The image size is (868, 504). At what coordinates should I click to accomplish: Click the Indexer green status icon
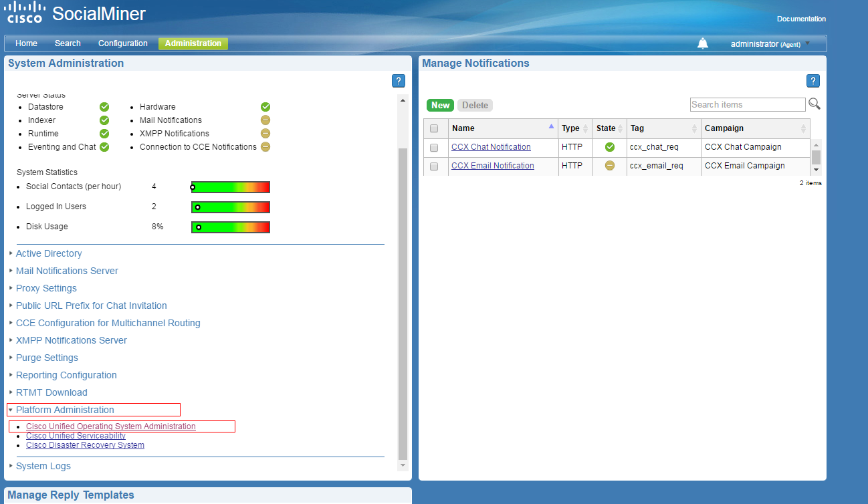pyautogui.click(x=104, y=120)
